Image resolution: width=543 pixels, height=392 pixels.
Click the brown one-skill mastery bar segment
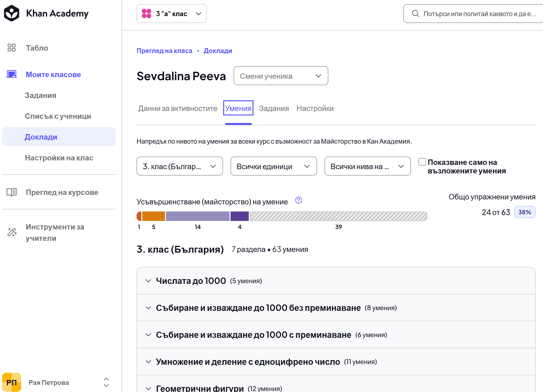pos(139,216)
